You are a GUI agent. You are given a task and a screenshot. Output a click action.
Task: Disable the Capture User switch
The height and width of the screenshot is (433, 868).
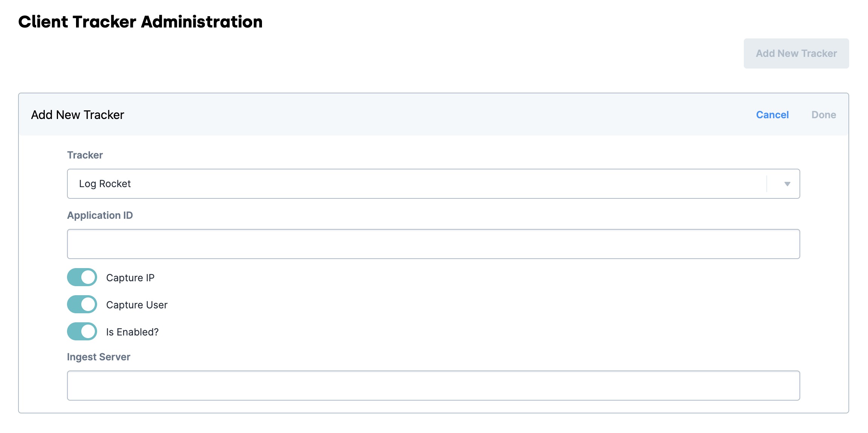tap(82, 305)
